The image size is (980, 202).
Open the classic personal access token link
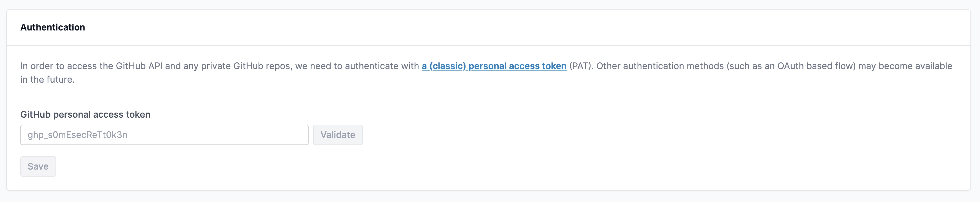point(494,66)
